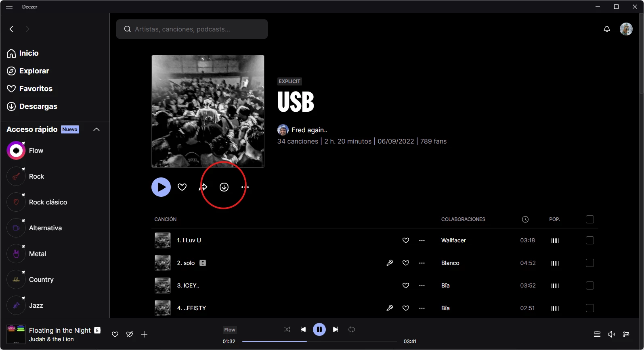Dislike the currently playing track
Image resolution: width=644 pixels, height=350 pixels.
coord(130,334)
